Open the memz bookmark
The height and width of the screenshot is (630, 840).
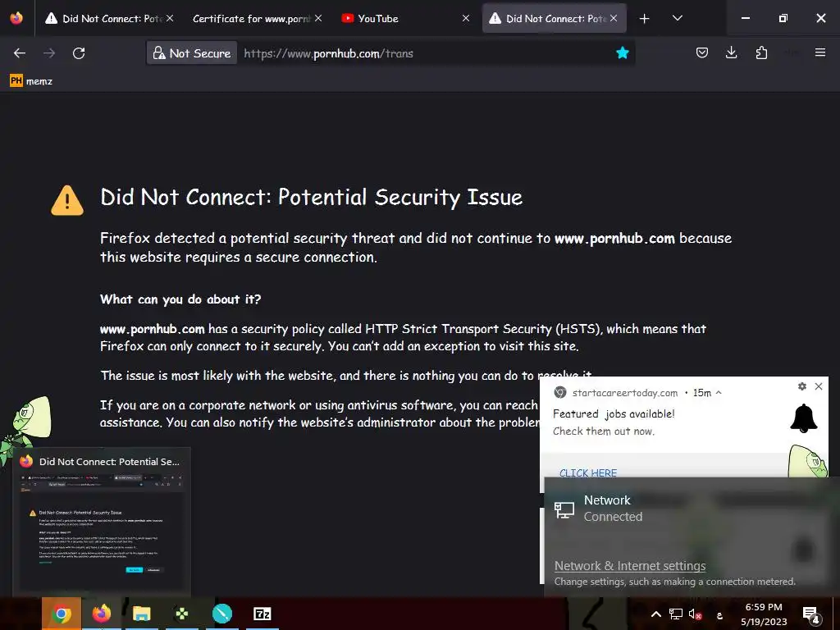coord(31,81)
